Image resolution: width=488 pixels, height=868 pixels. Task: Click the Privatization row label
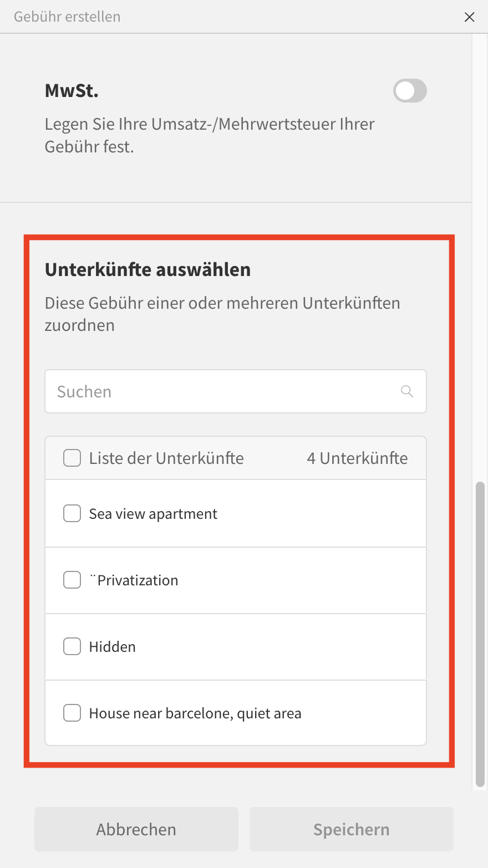[135, 580]
